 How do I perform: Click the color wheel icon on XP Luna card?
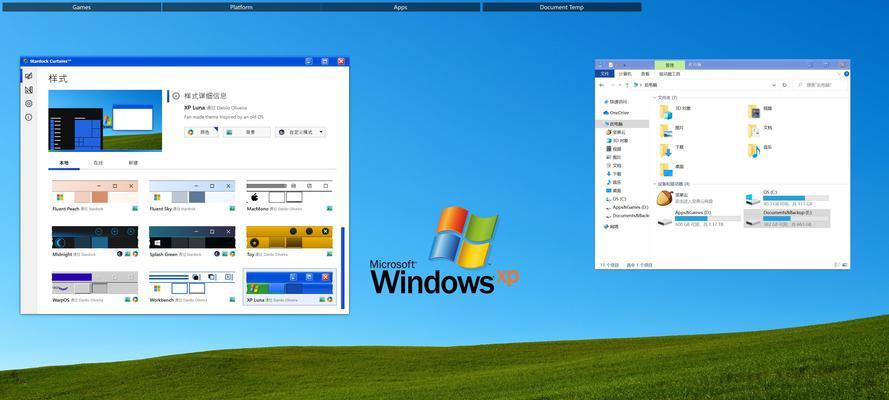coord(329,299)
